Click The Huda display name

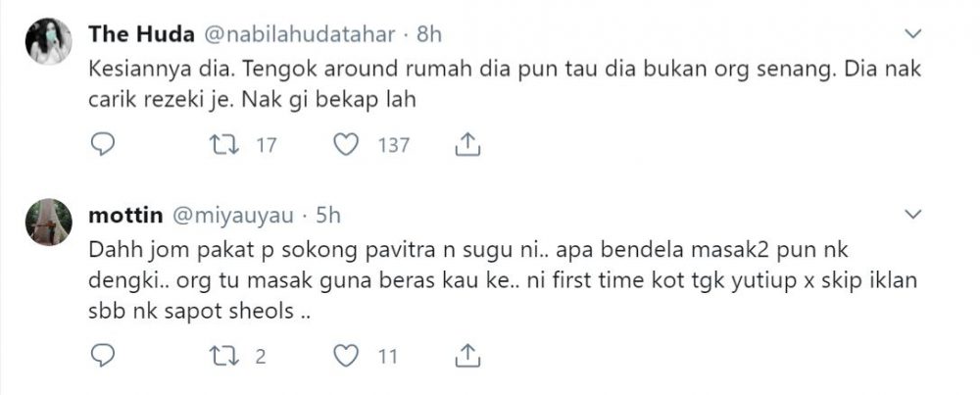tap(141, 34)
